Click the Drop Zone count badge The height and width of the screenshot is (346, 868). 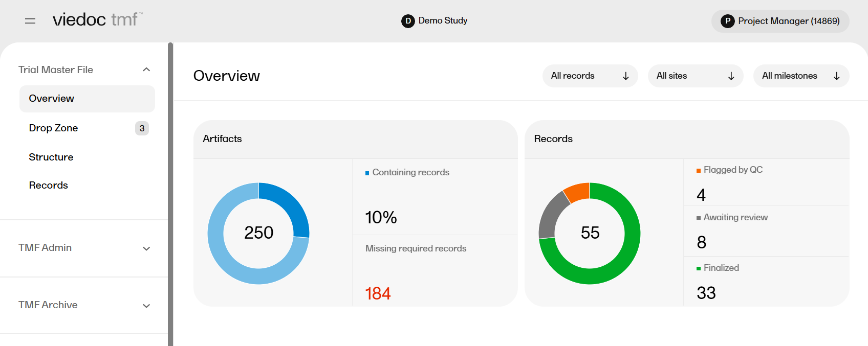coord(142,128)
